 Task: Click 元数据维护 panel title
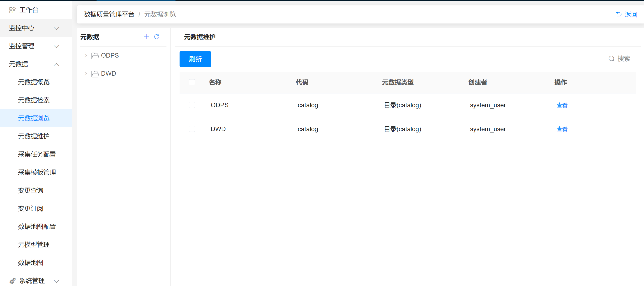coord(199,37)
